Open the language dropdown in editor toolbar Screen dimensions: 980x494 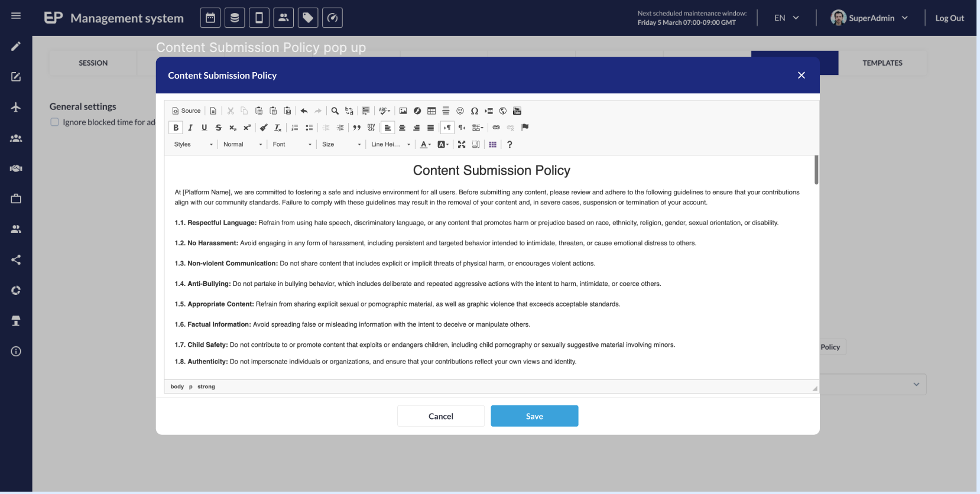pyautogui.click(x=478, y=128)
